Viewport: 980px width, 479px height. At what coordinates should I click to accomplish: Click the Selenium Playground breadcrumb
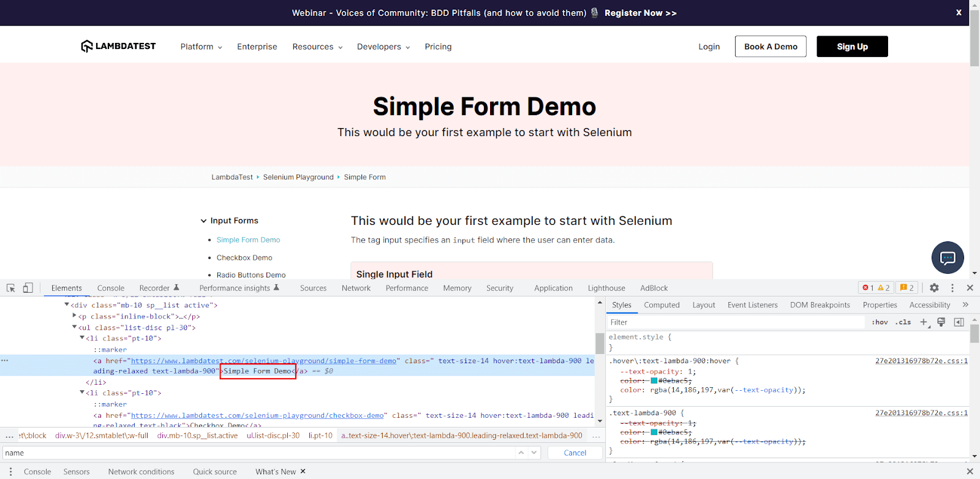(298, 177)
